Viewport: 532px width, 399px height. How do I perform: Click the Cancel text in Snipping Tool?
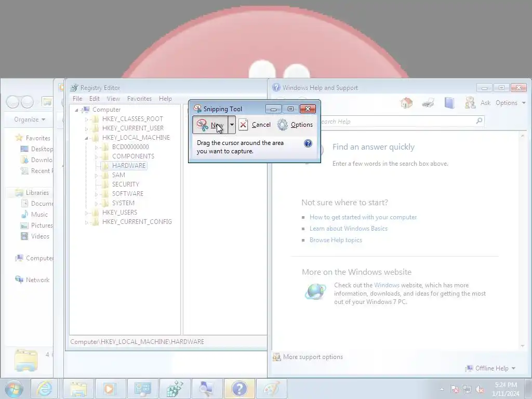(261, 125)
